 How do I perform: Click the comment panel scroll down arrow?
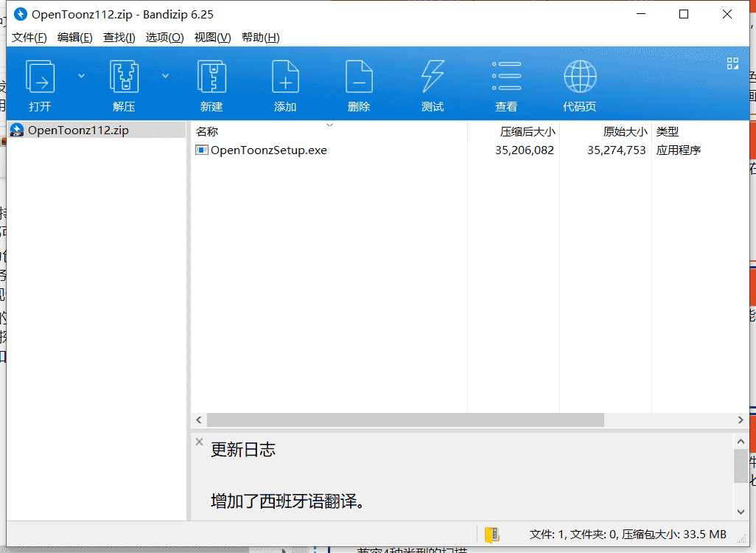pyautogui.click(x=741, y=512)
